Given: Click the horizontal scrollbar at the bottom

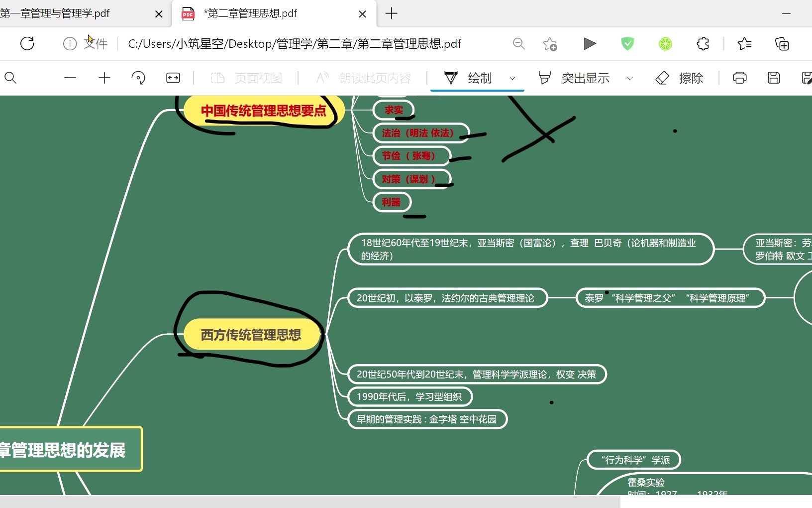Looking at the screenshot, I should point(310,502).
